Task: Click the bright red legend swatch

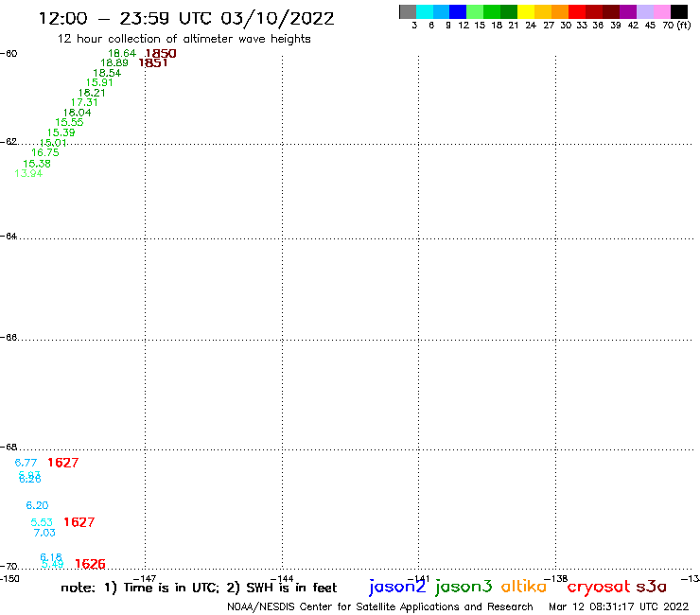Action: (x=577, y=11)
